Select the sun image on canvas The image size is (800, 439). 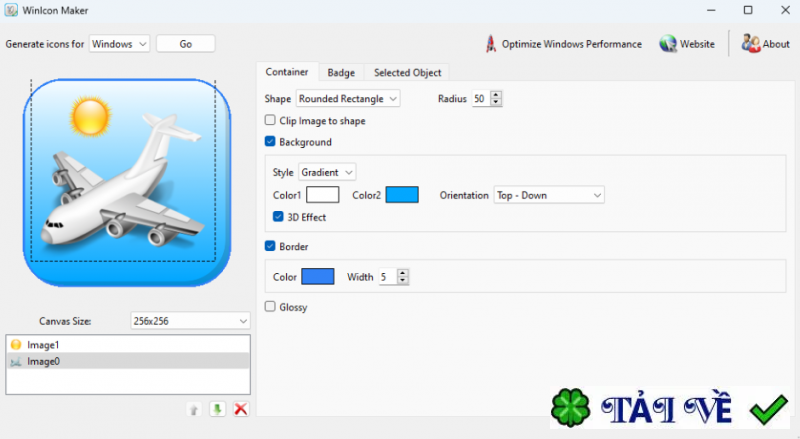point(90,117)
